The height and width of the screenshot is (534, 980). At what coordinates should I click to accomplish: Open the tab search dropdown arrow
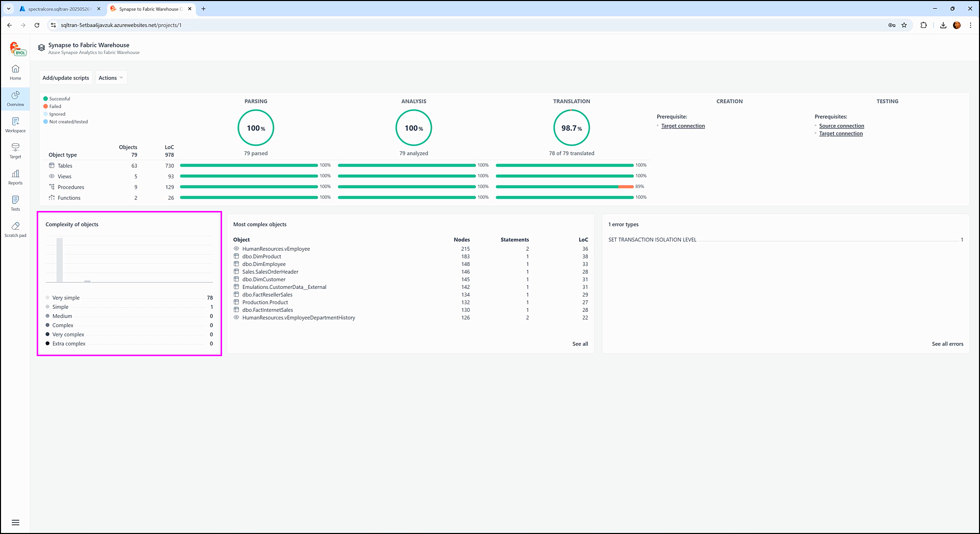click(9, 9)
